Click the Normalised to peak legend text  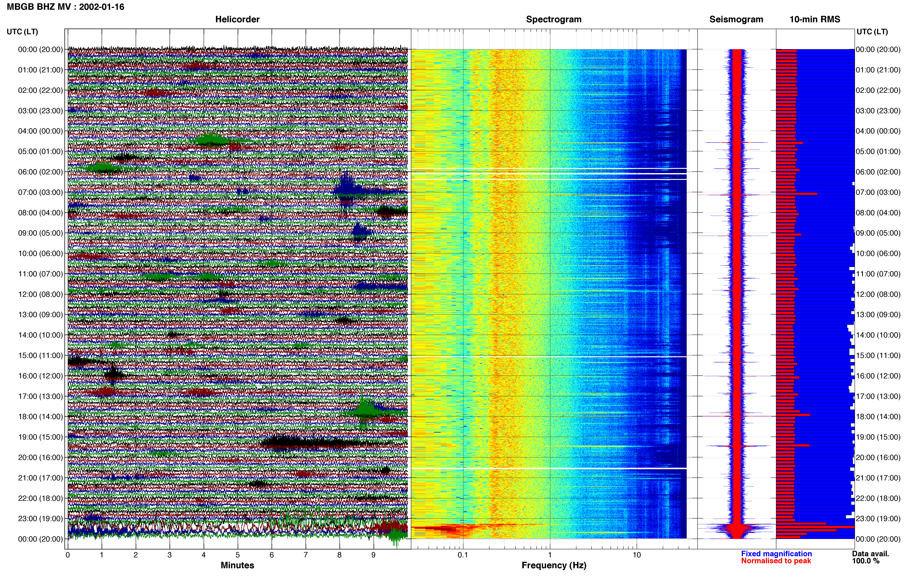click(x=776, y=561)
